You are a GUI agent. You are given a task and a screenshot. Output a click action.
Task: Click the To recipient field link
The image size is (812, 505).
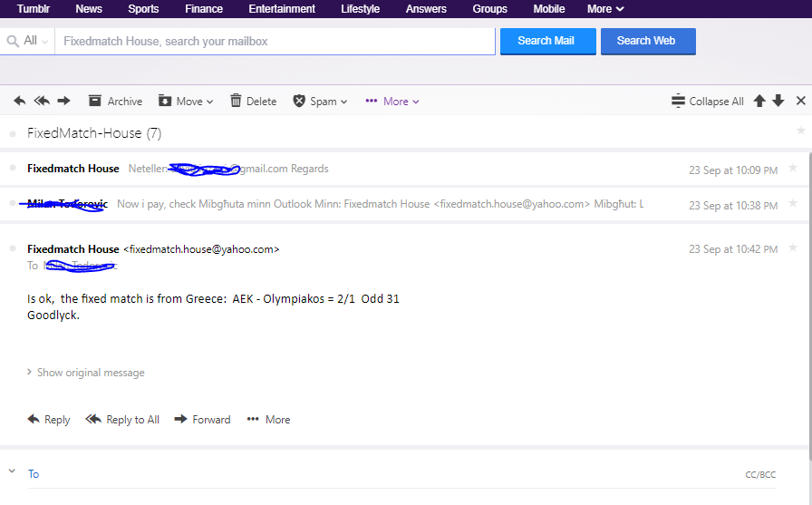34,474
